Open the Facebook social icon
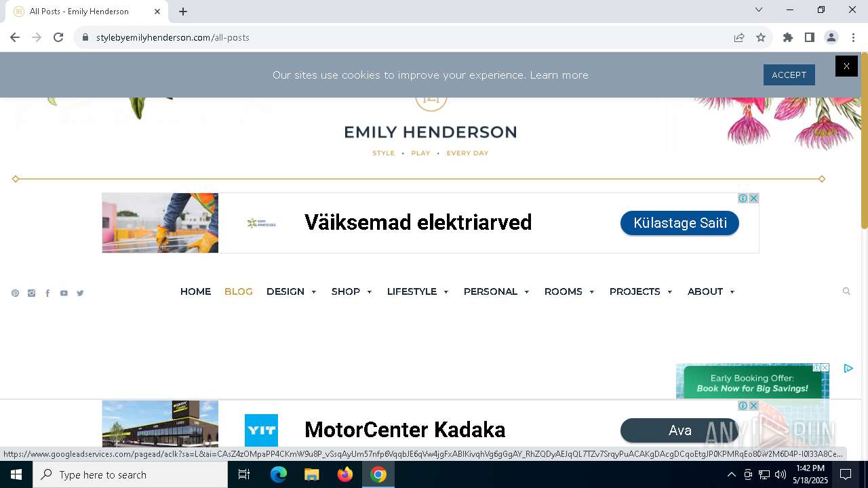The height and width of the screenshot is (488, 868). (x=47, y=293)
